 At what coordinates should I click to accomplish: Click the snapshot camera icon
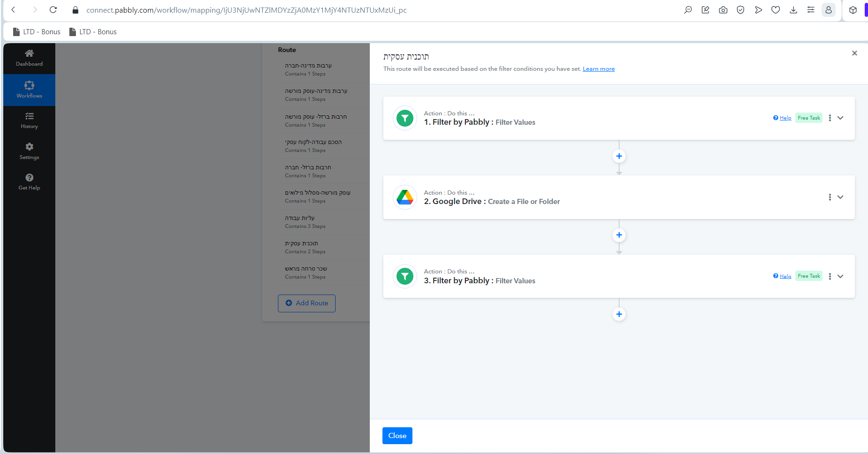(723, 10)
